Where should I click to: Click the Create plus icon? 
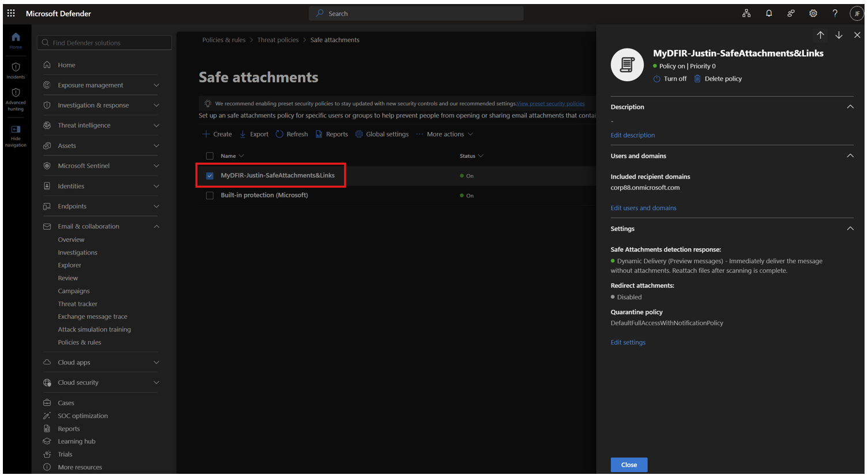[206, 134]
